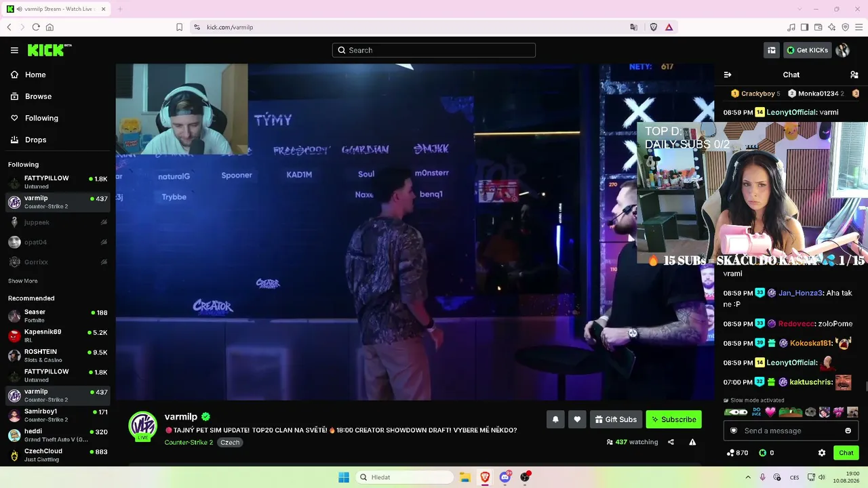The height and width of the screenshot is (488, 868).
Task: Open the emoji picker in chat
Action: click(x=848, y=430)
